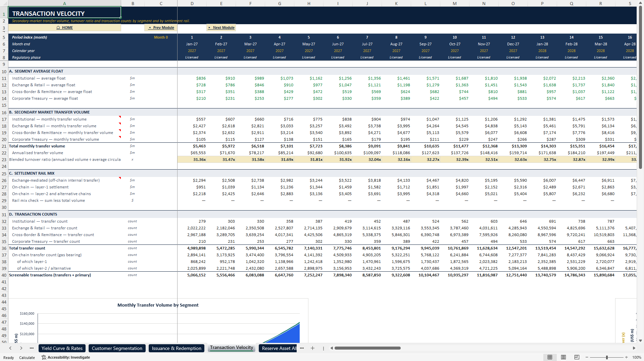The height and width of the screenshot is (361, 644).
Task: Open zoom level 100% dialog
Action: pos(637,357)
